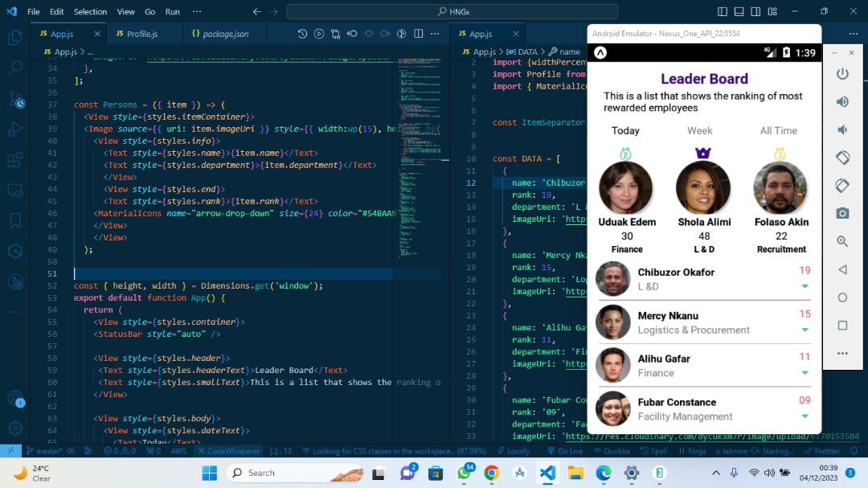868x488 pixels.
Task: Click Folaso Akin profile photo
Action: point(780,188)
